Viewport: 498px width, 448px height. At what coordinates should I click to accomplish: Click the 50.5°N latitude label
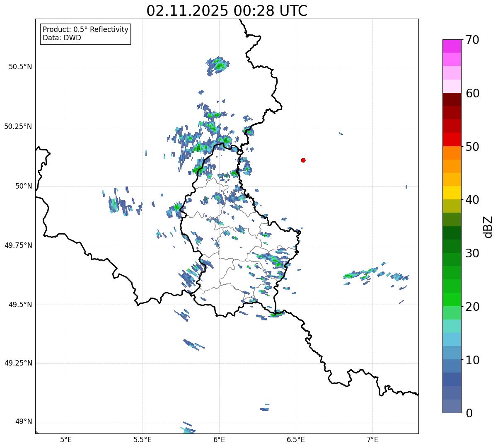pyautogui.click(x=20, y=67)
